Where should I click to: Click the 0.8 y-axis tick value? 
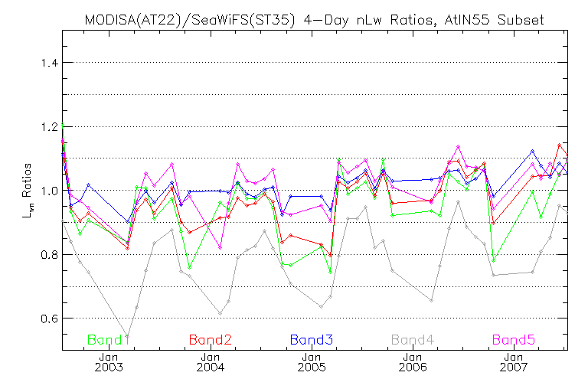[x=49, y=255]
